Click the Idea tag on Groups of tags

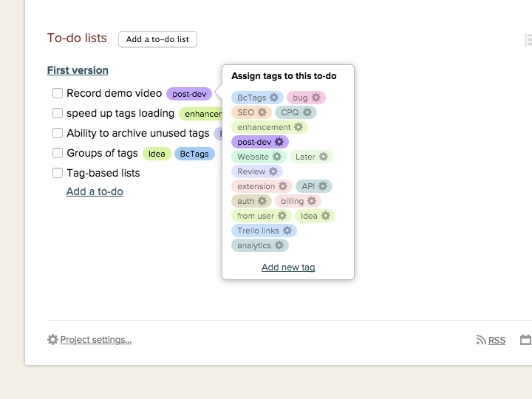(x=157, y=154)
